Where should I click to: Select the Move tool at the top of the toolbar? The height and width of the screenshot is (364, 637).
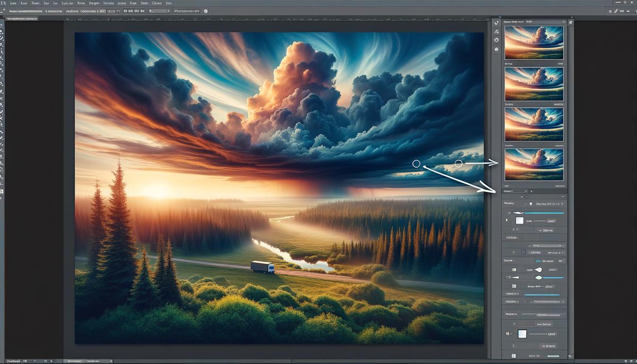point(4,25)
